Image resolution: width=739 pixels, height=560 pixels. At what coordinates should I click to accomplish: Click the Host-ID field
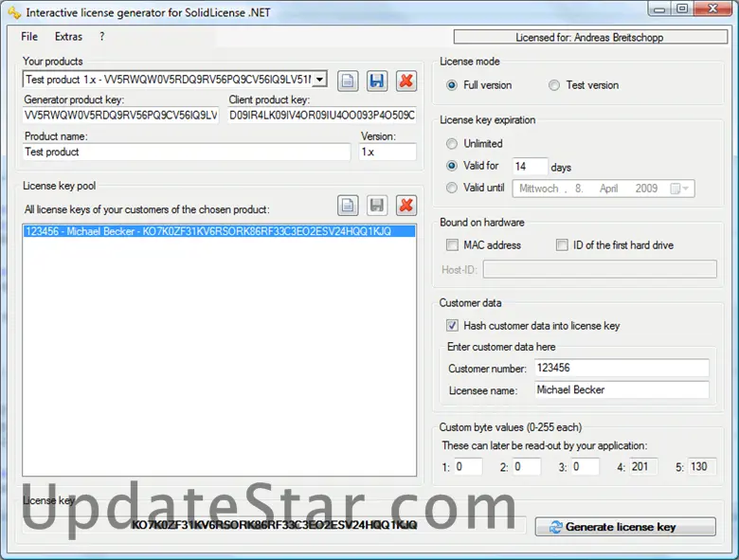pyautogui.click(x=600, y=270)
